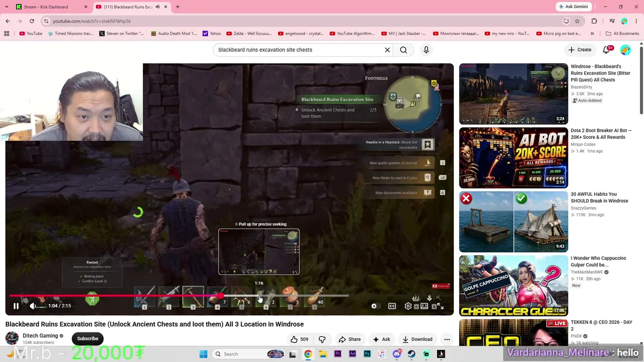Mute the video volume speaker icon
644x362 pixels.
[x=33, y=306]
